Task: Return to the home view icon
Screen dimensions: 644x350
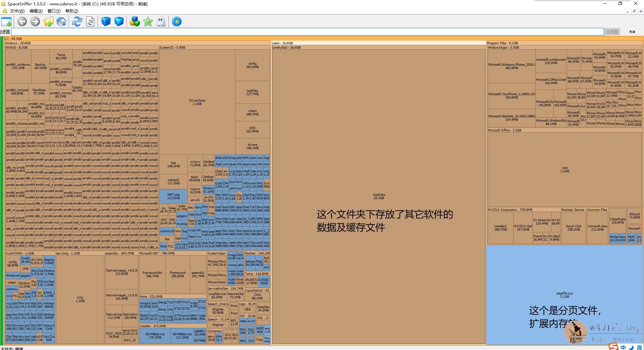Action: (61, 22)
